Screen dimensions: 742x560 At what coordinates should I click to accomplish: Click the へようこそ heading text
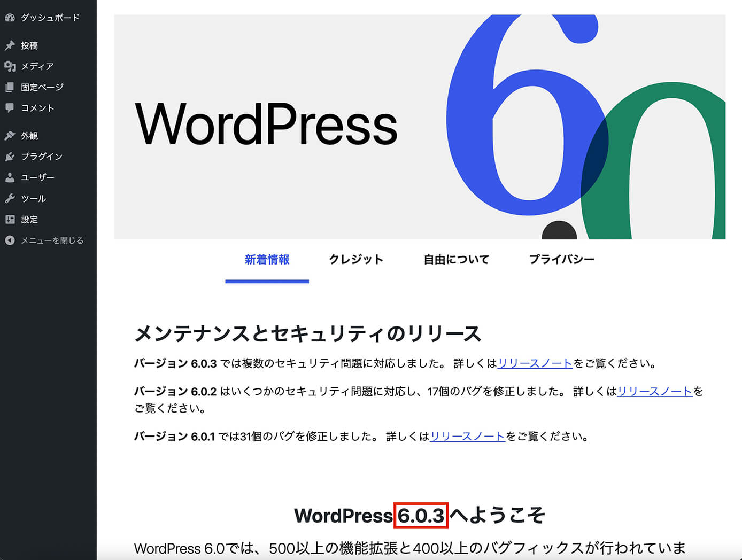point(497,516)
